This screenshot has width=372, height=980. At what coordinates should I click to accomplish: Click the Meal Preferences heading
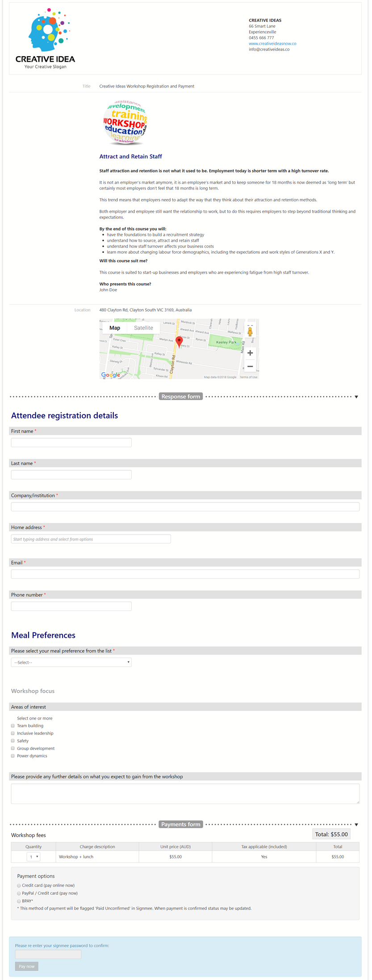click(x=43, y=635)
